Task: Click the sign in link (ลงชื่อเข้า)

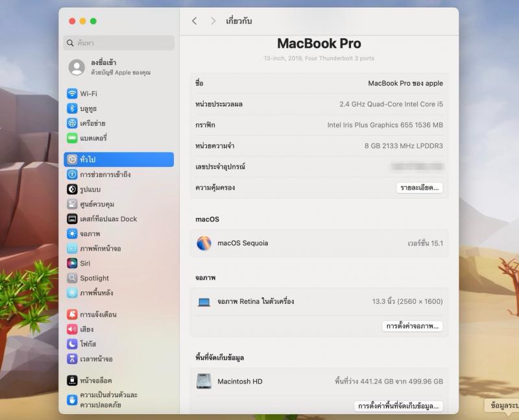Action: coord(104,62)
